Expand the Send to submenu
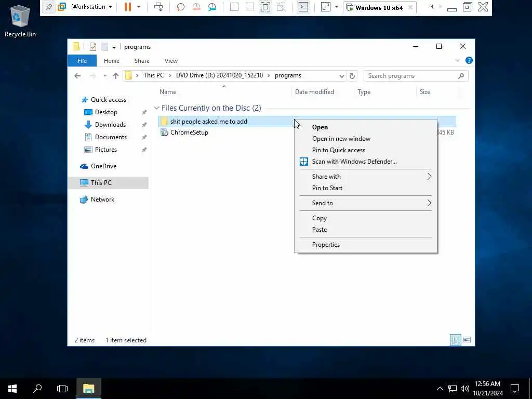Image resolution: width=532 pixels, height=399 pixels. (x=366, y=203)
